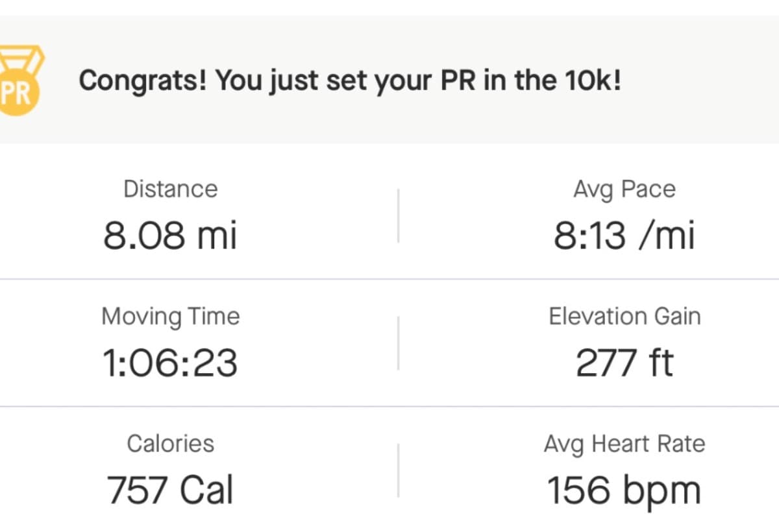Click the Calories value 757 Cal
Viewport: 779px width, 532px height.
point(170,489)
